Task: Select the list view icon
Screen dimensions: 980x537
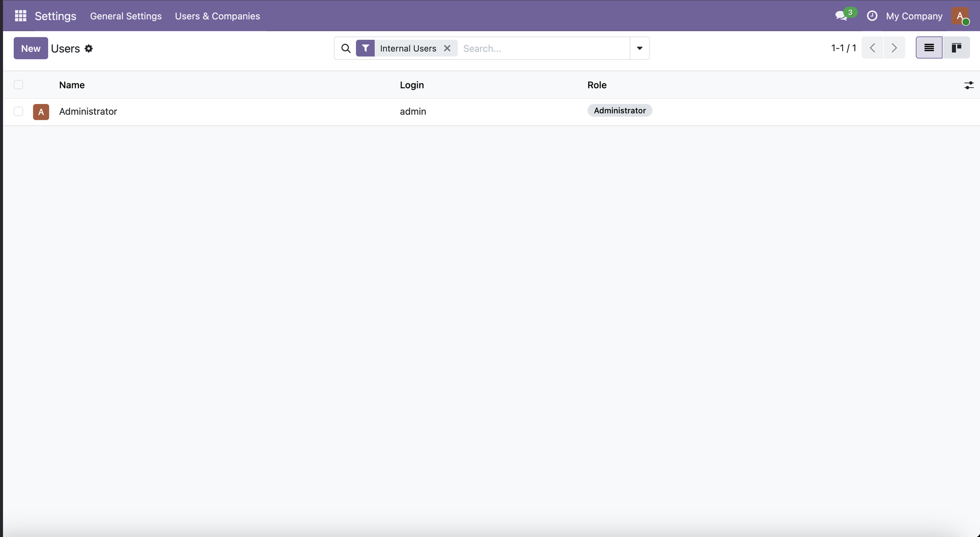Action: 929,48
